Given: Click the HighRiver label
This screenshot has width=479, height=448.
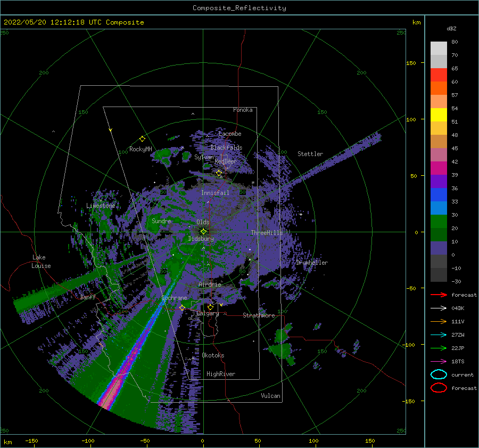Looking at the screenshot, I should pos(220,374).
